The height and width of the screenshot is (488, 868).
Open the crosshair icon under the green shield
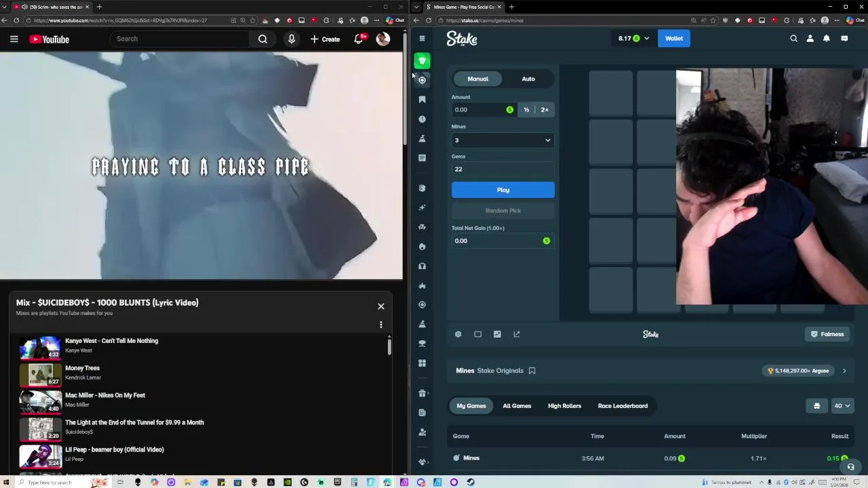click(422, 80)
